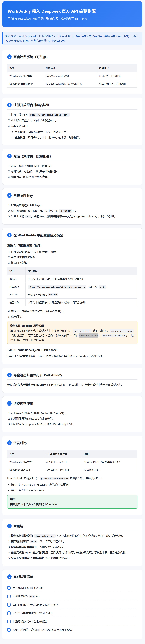Click the 创建 API Key heading
The image size is (145, 644).
pos(23,196)
